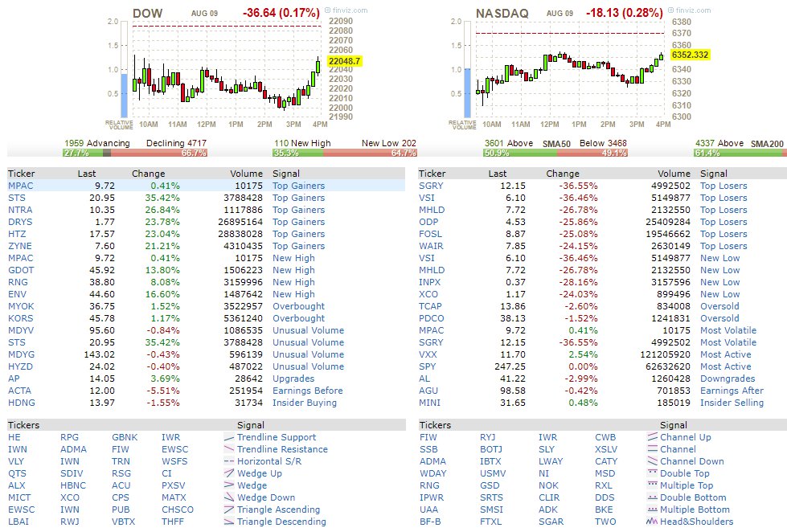Click the Multiple Bottom pattern icon
This screenshot has width=787, height=532.
pos(652,509)
